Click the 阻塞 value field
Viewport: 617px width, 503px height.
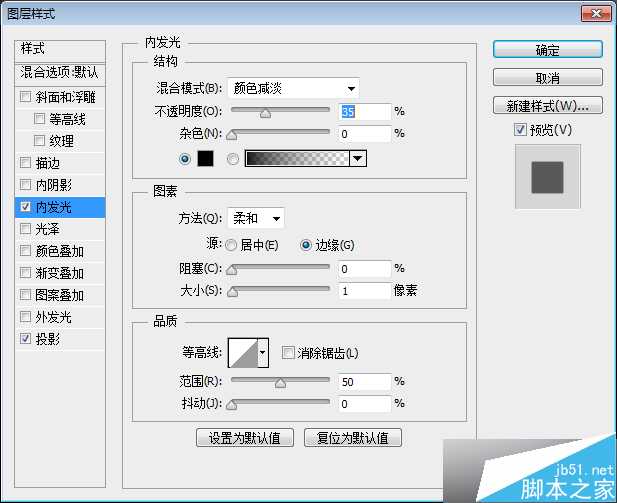coord(364,269)
